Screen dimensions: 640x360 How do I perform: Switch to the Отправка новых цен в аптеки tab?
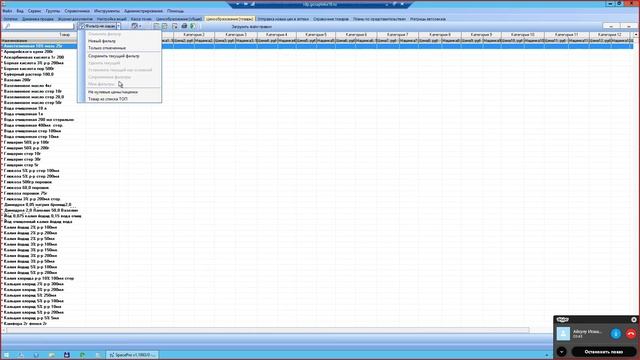[283, 19]
